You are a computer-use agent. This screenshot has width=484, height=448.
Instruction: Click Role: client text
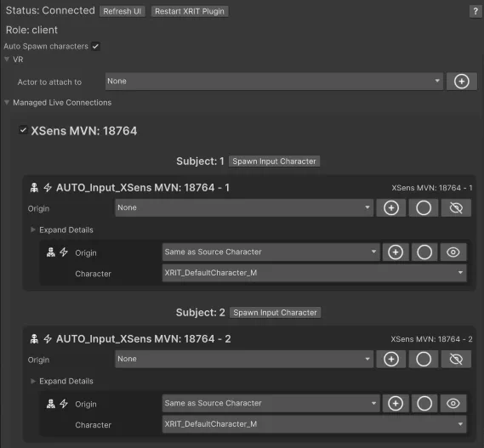pos(31,30)
